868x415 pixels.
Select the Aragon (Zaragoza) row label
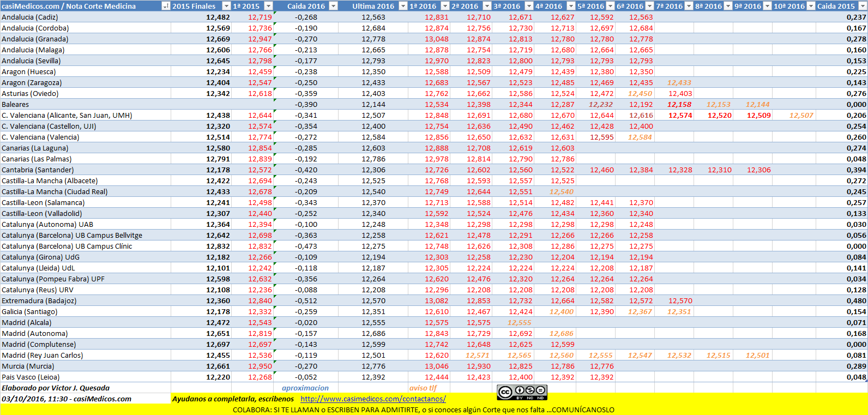(x=32, y=82)
